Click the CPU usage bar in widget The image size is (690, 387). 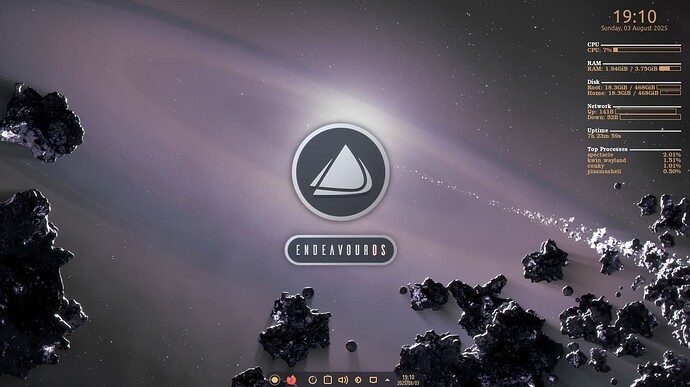647,50
